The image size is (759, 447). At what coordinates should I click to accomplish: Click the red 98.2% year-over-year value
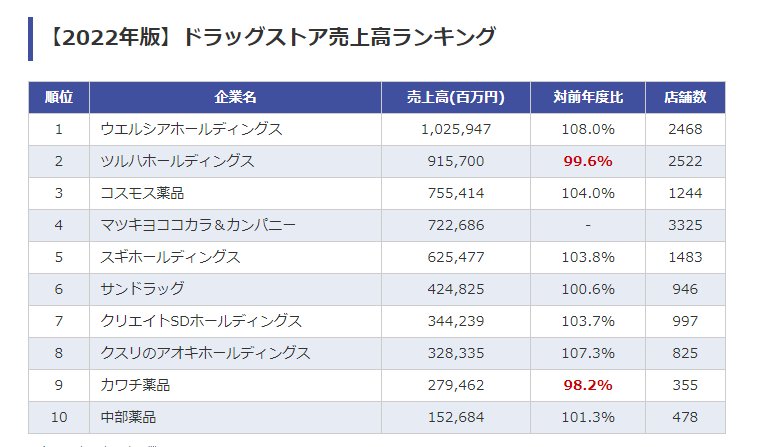tap(588, 385)
